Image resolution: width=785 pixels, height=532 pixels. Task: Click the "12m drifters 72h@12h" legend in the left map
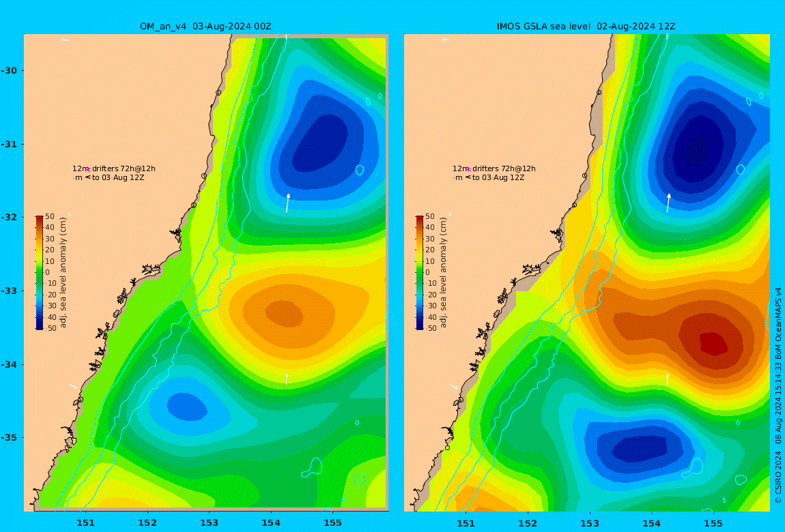[x=114, y=169]
